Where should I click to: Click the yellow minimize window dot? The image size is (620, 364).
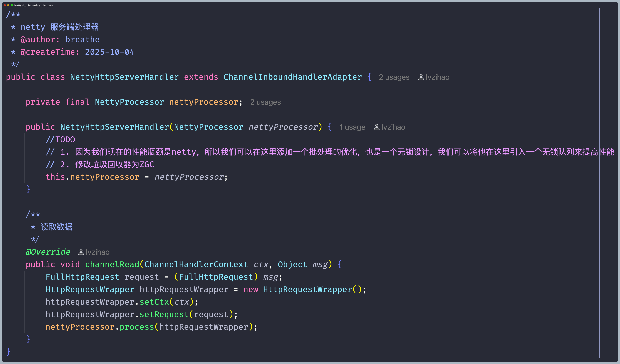click(x=8, y=5)
